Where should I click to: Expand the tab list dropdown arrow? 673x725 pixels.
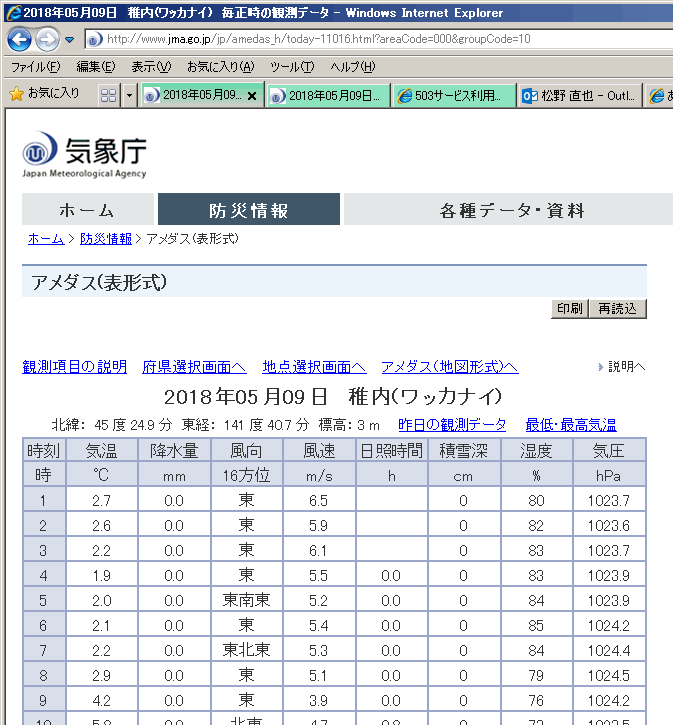click(x=129, y=96)
